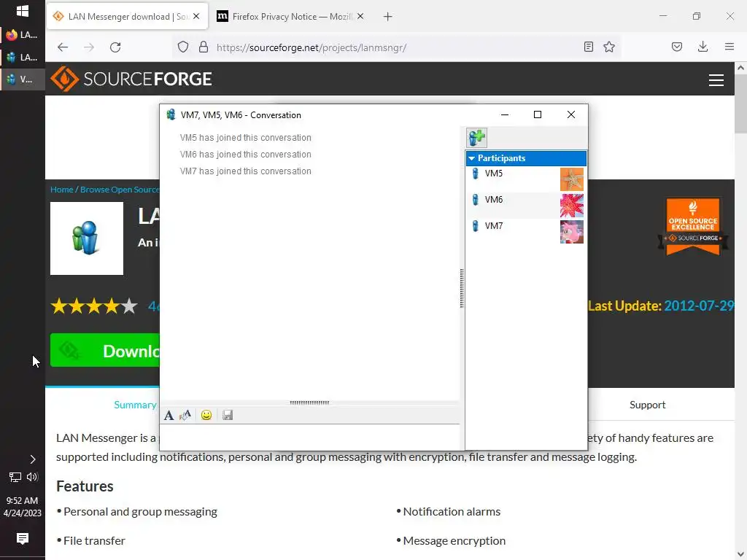
Task: Open the Summary tab on SourceForge page
Action: coord(135,405)
